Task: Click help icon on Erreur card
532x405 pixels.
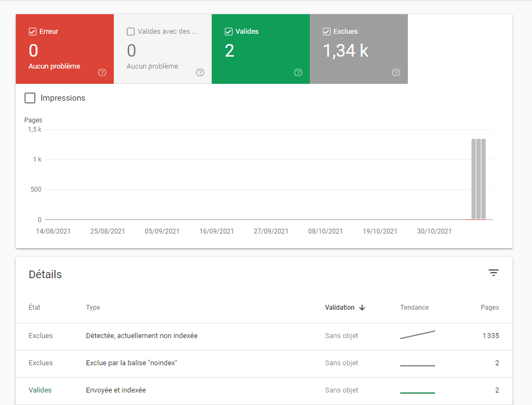Action: point(102,72)
